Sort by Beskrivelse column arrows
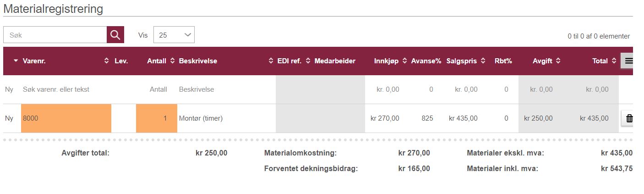Viewport: 644px width, 194px height. (x=271, y=61)
